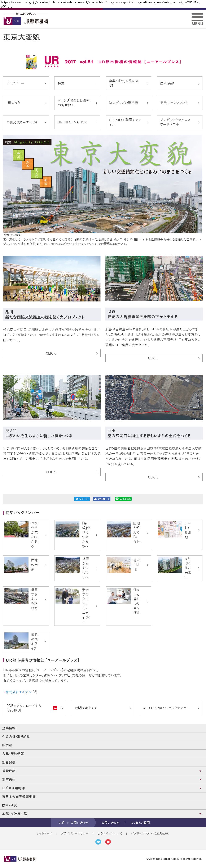
Task: Open the プライバシーポリシー footer link
Action: 75,833
